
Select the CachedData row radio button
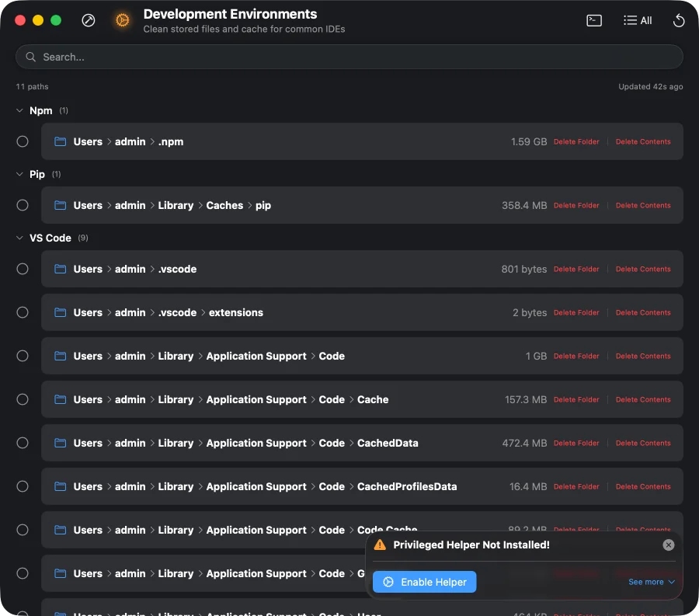(x=23, y=443)
